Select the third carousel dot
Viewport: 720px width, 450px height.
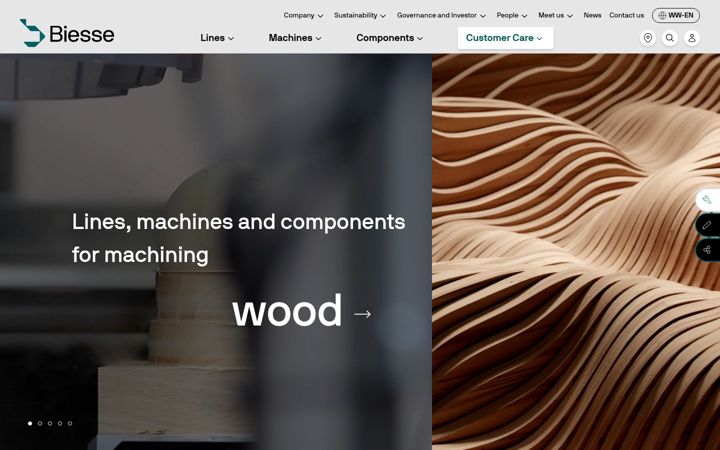pos(50,423)
